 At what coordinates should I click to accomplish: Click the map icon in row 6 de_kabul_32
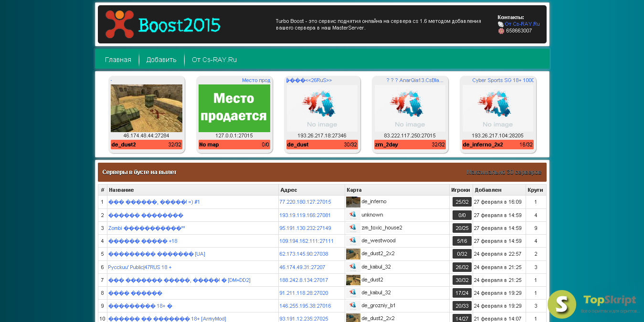click(353, 267)
